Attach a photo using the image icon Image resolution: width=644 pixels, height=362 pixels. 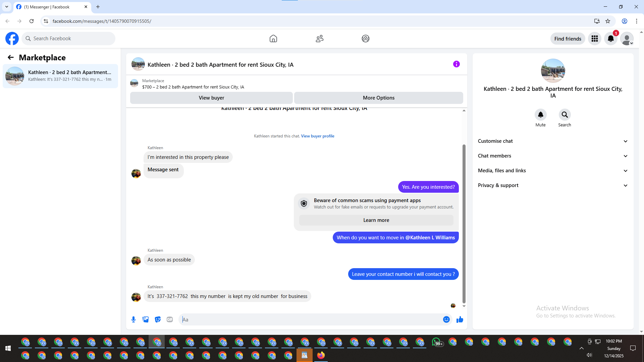coord(146,319)
